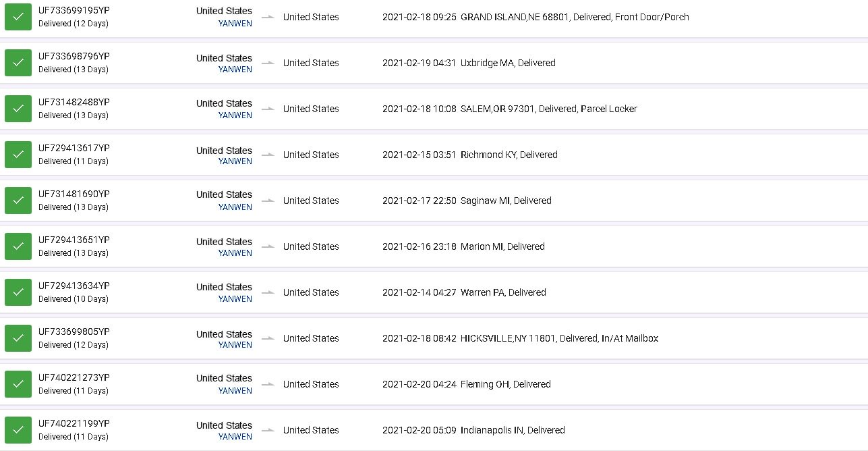Click the YANWEN carrier link for Salem shipment
868x451 pixels.
pyautogui.click(x=235, y=115)
